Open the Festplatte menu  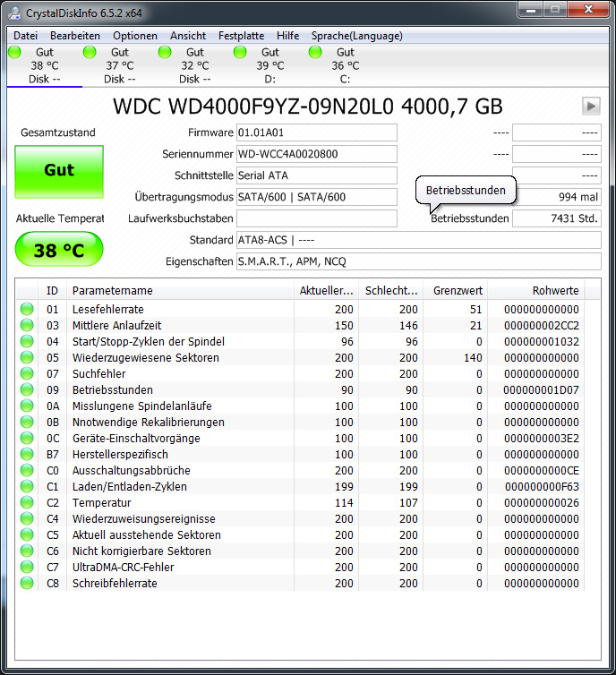point(241,36)
